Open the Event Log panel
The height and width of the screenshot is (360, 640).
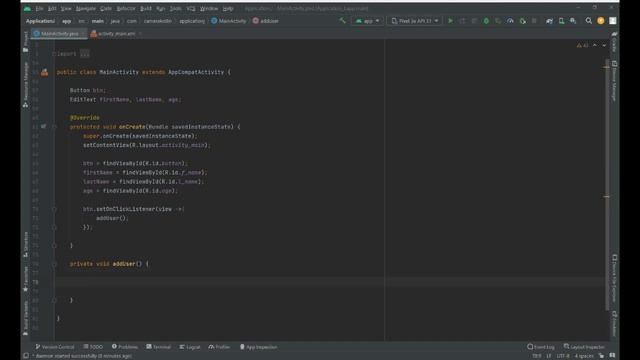click(x=541, y=347)
